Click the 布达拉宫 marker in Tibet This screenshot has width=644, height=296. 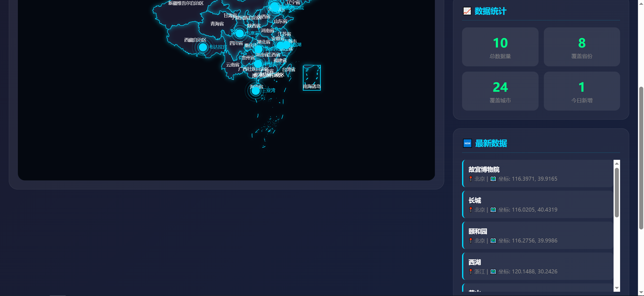point(203,47)
